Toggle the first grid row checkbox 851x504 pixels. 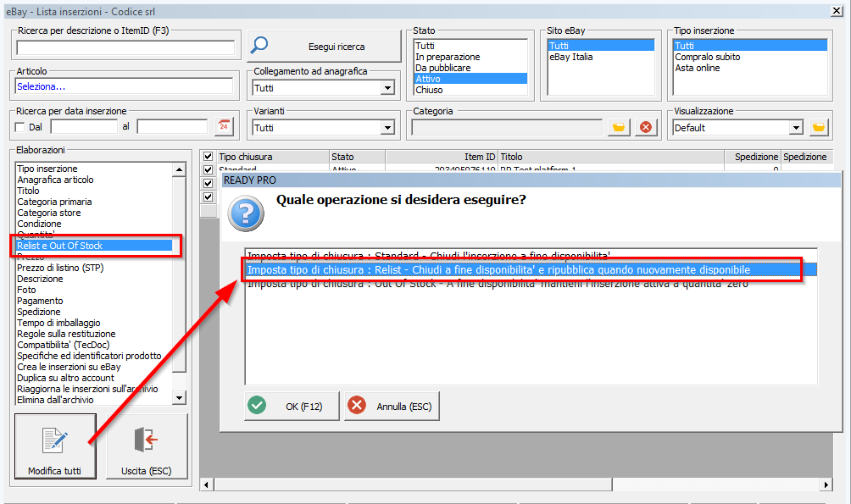pyautogui.click(x=208, y=169)
